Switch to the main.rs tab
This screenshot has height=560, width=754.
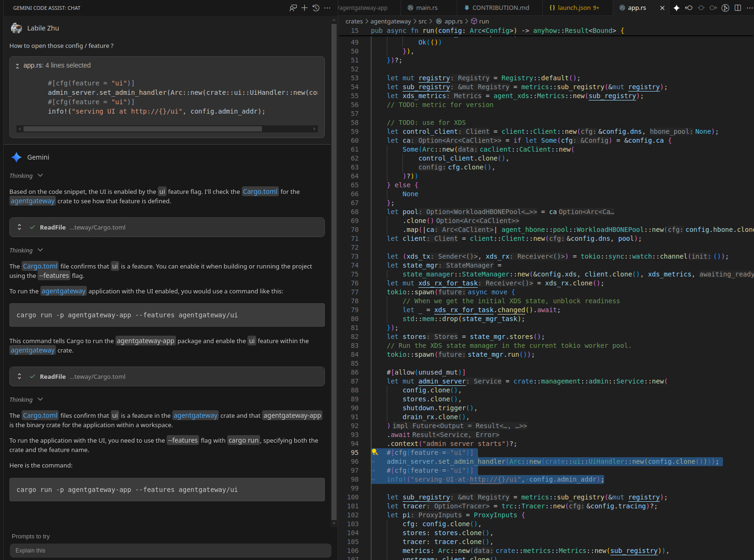click(426, 8)
